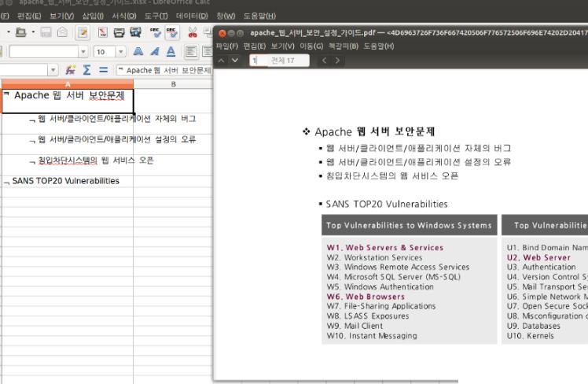Open the 도움말(H) menu in PDF viewer

pyautogui.click(x=379, y=46)
